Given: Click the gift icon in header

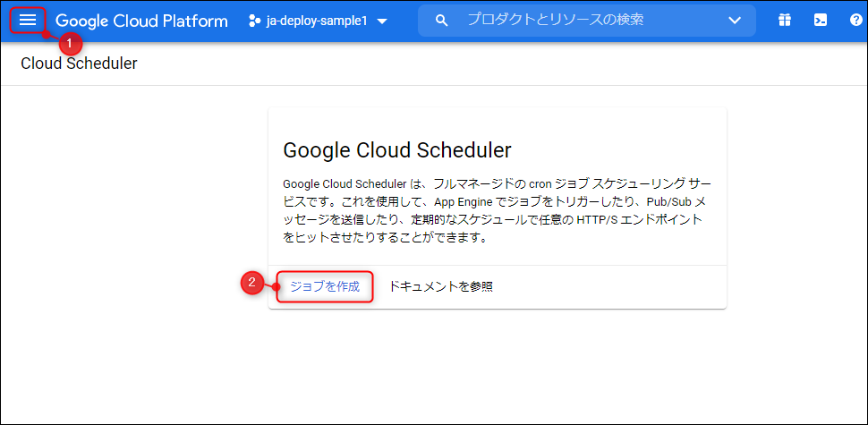Looking at the screenshot, I should (785, 20).
